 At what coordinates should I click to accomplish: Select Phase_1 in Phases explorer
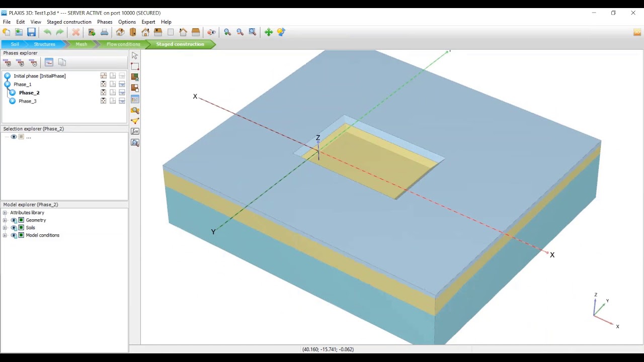[x=22, y=84]
